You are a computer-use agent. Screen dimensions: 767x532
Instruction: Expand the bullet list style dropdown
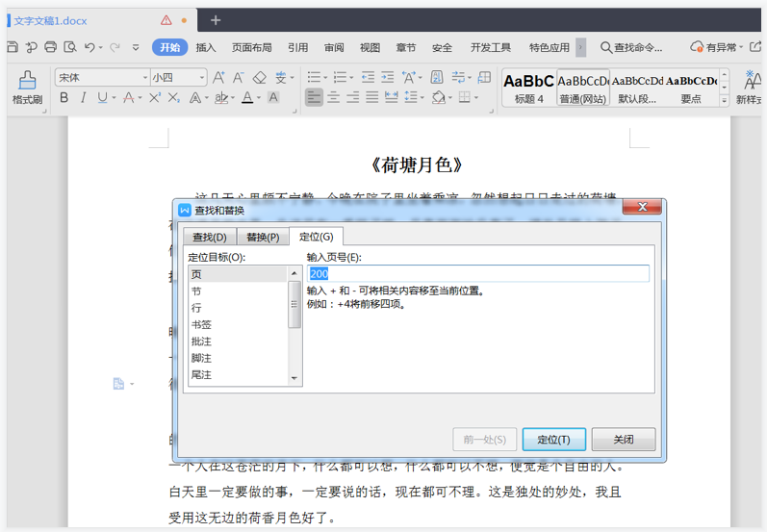click(x=325, y=78)
